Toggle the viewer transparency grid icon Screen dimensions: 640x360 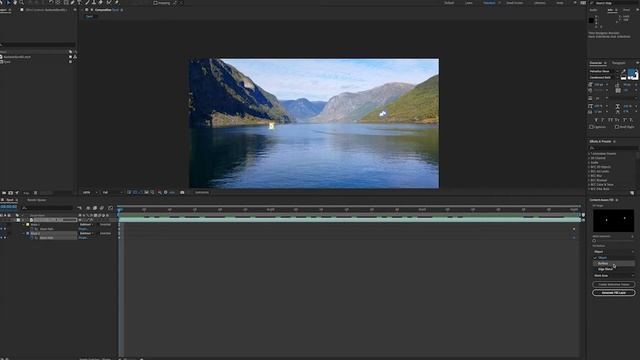point(135,192)
